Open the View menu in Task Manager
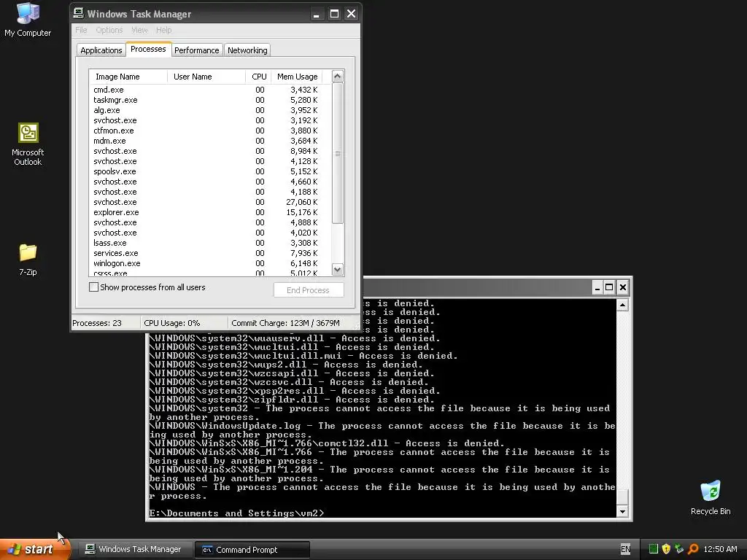 pos(139,30)
